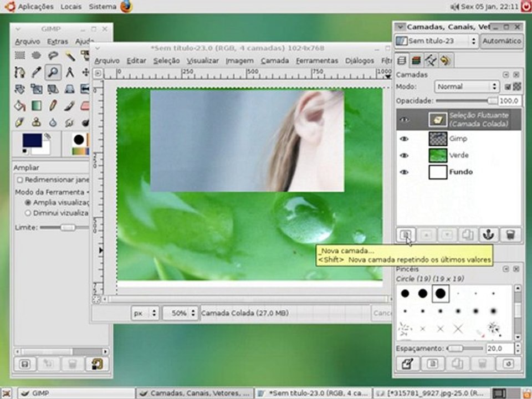The width and height of the screenshot is (532, 399).
Task: Open Camadas tab menu arrow button
Action: [506, 75]
